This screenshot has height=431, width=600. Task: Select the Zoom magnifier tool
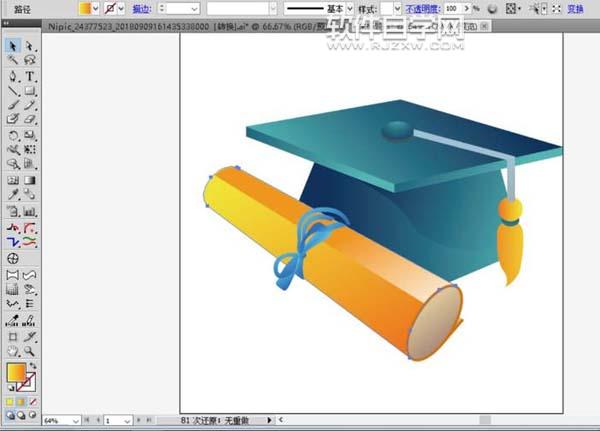point(31,351)
